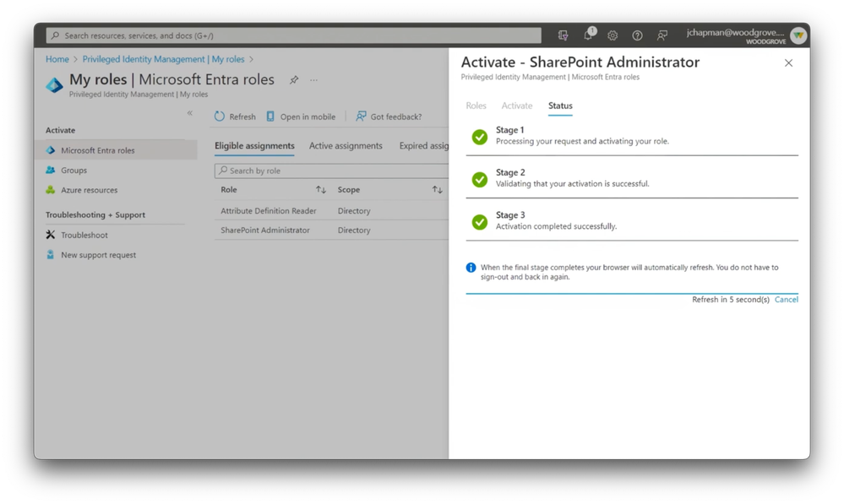Image resolution: width=844 pixels, height=504 pixels.
Task: Click the feedback icon in the top bar
Action: pyautogui.click(x=662, y=35)
